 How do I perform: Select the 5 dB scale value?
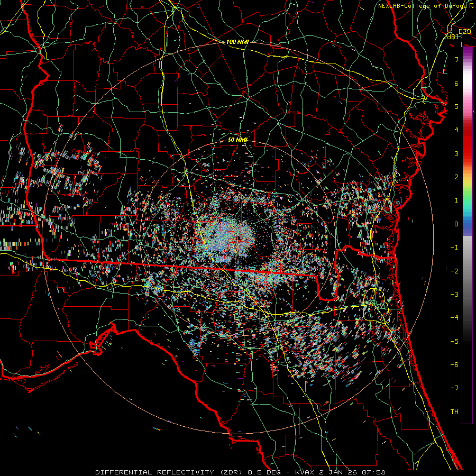[x=456, y=106]
